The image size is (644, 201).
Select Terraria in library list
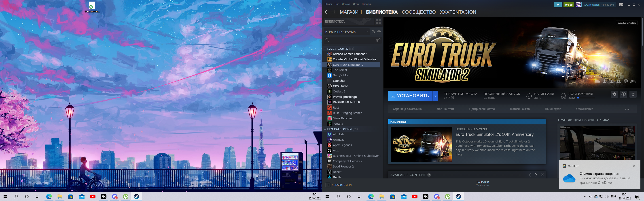click(x=351, y=124)
